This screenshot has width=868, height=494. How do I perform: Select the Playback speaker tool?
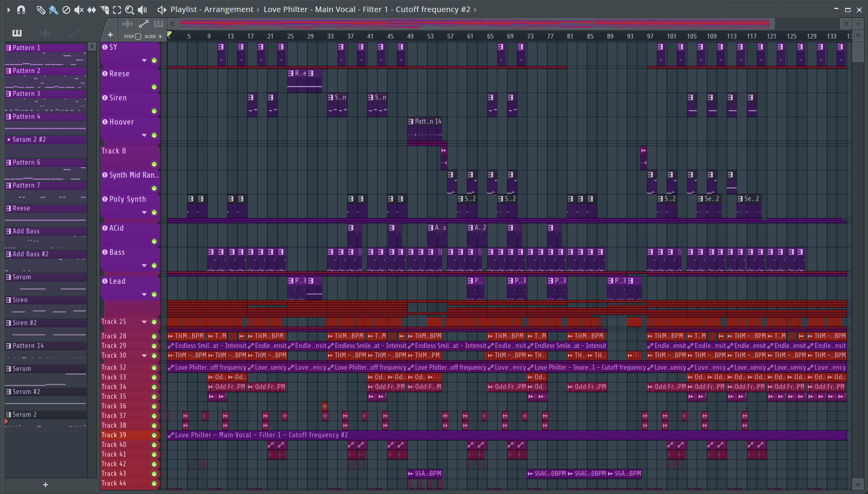tap(142, 10)
